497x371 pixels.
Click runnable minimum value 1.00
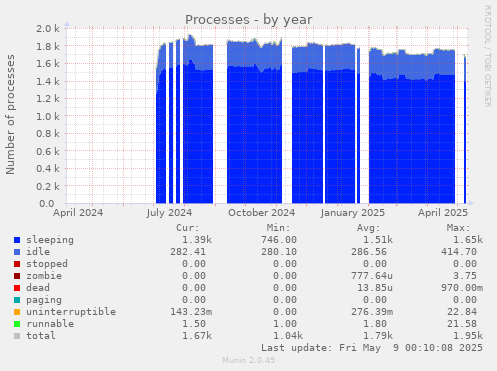pyautogui.click(x=285, y=324)
